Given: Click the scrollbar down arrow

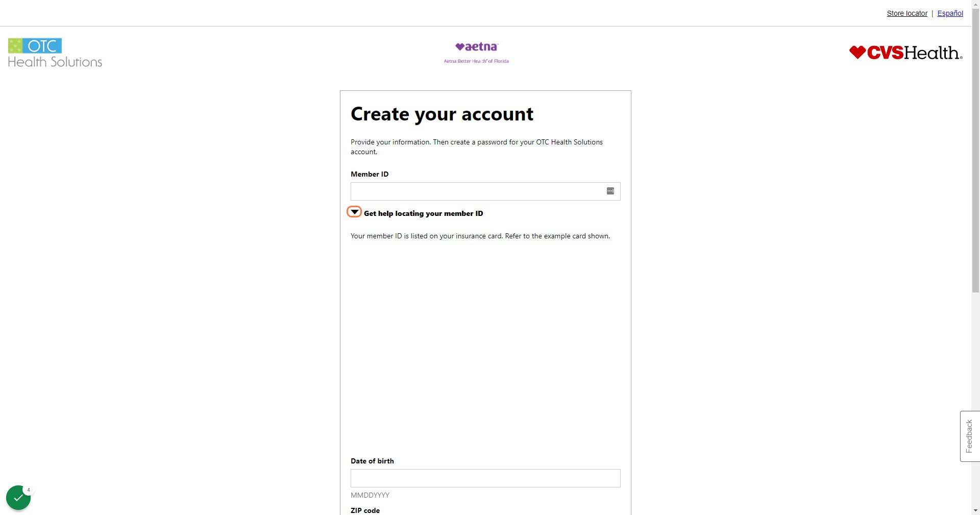Looking at the screenshot, I should click(x=975, y=510).
